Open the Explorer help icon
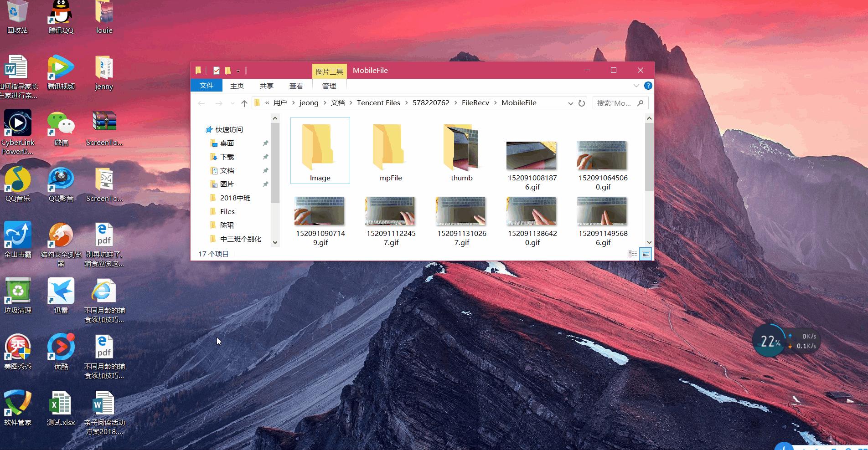The image size is (868, 450). [x=648, y=86]
